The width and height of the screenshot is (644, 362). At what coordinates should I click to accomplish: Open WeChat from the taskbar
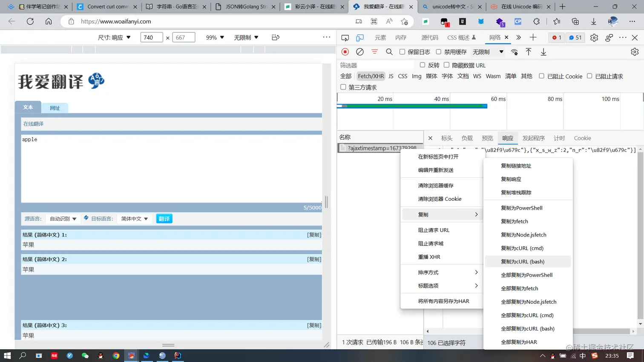[x=85, y=356]
